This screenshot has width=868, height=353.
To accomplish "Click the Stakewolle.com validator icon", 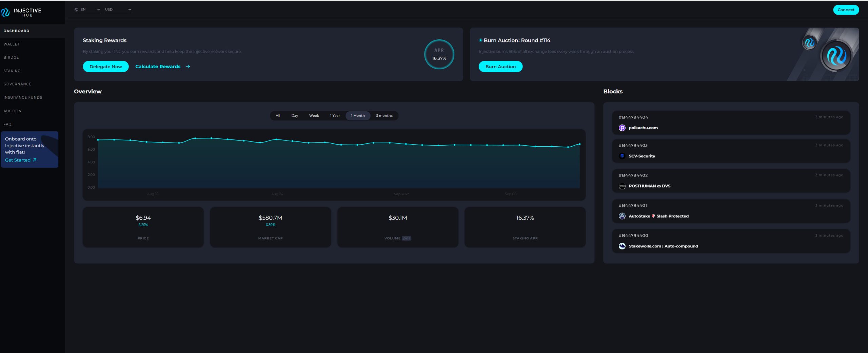I will pos(622,246).
